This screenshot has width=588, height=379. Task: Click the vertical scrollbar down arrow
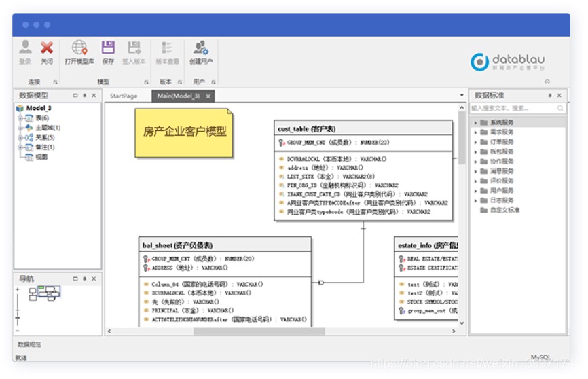[462, 323]
